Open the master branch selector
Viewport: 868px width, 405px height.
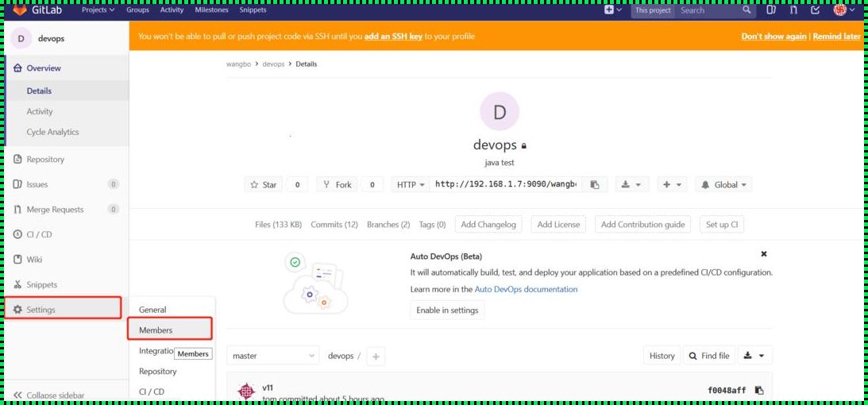pos(273,356)
